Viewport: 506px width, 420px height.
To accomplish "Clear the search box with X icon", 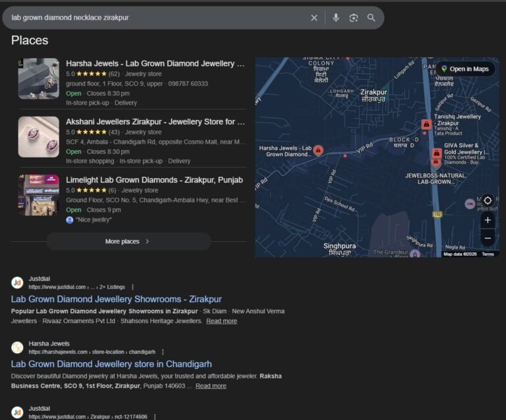I will click(314, 18).
